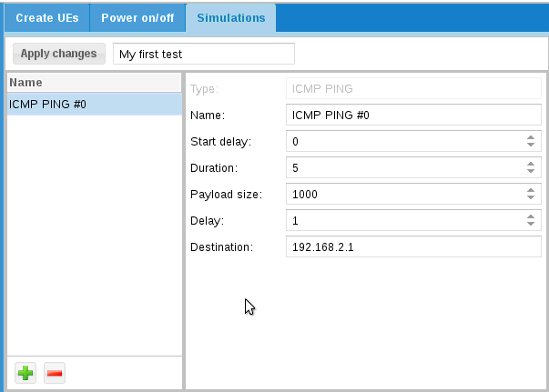Increase the Start delay value
This screenshot has width=549, height=392.
pos(531,138)
